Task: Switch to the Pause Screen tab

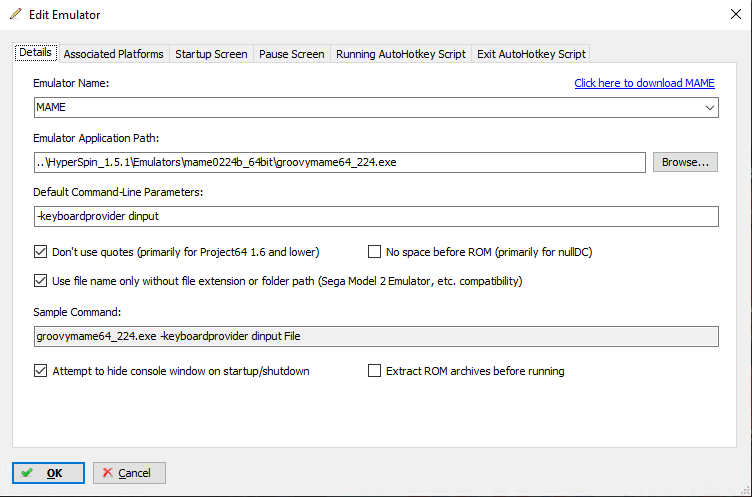Action: tap(292, 54)
